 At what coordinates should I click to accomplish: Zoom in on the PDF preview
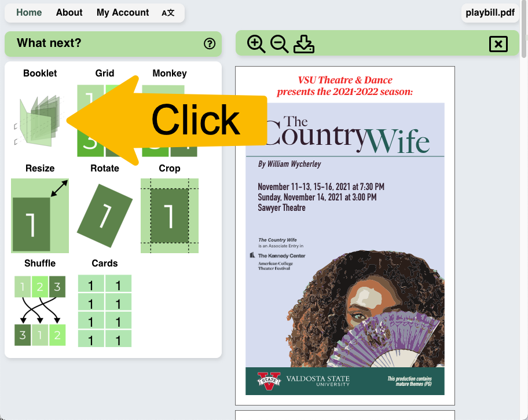tap(256, 44)
